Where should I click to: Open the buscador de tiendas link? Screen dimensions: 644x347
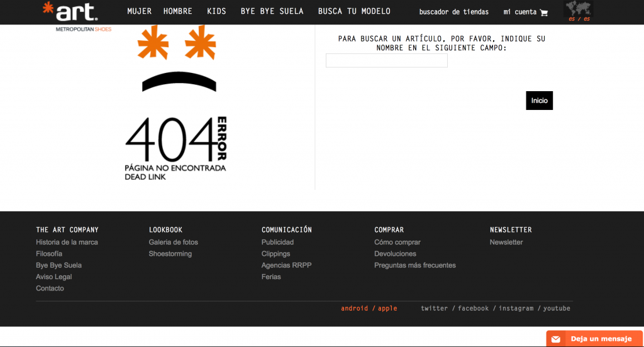[453, 12]
